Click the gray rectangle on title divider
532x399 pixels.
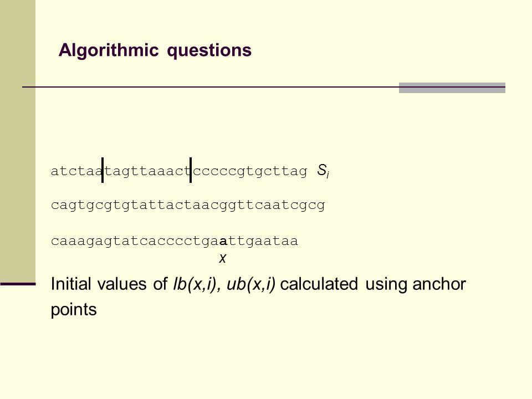pos(452,88)
